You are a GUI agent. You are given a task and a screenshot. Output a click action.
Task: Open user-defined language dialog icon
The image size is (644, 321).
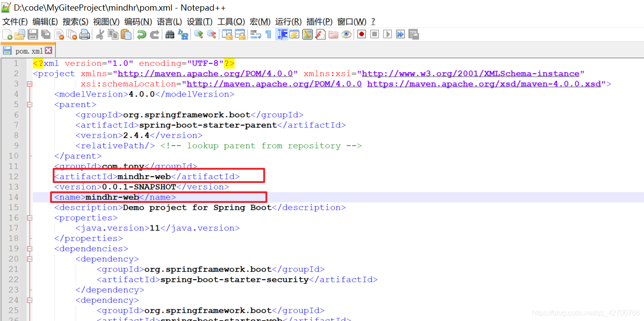click(x=294, y=35)
